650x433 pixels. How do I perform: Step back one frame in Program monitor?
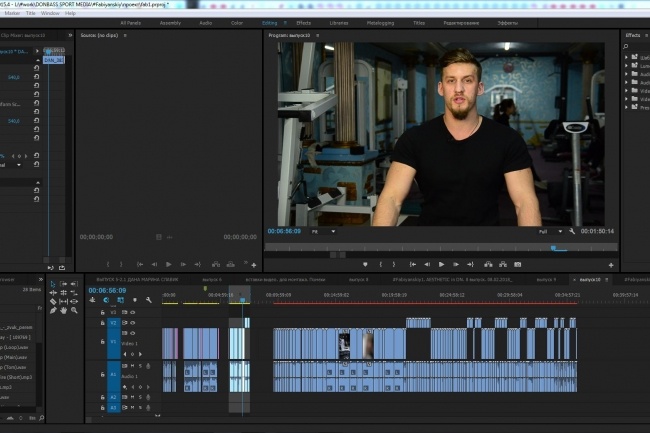pos(427,264)
